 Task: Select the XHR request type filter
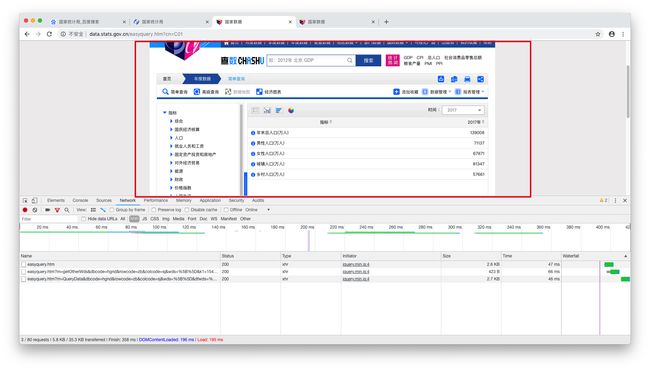click(x=134, y=219)
